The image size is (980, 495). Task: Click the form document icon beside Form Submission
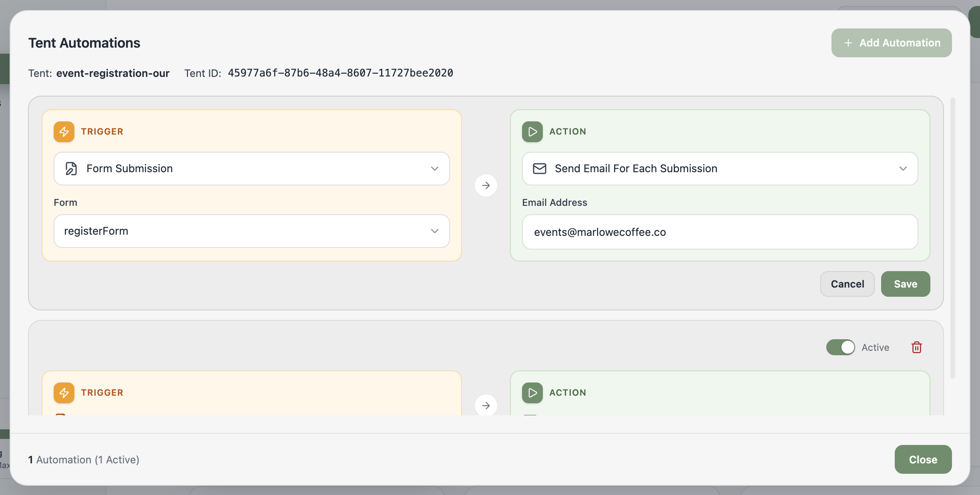click(71, 169)
